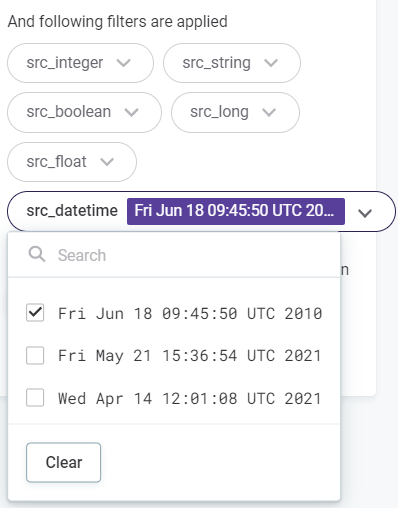
Task: Check the Fri May 21 15:36:54 box
Action: pyautogui.click(x=35, y=355)
